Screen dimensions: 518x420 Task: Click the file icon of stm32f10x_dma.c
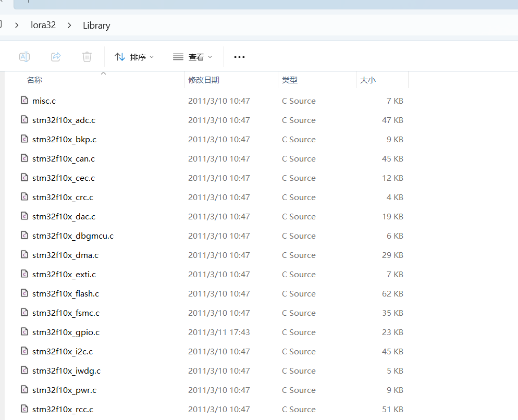click(x=24, y=254)
